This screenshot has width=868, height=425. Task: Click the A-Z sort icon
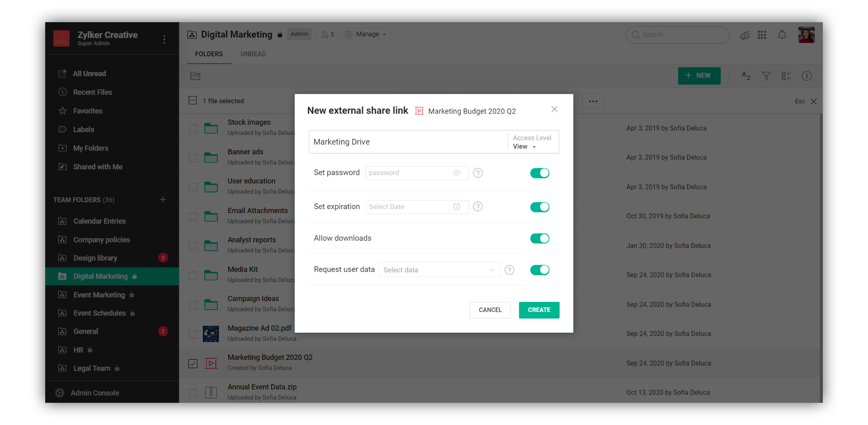pos(746,76)
